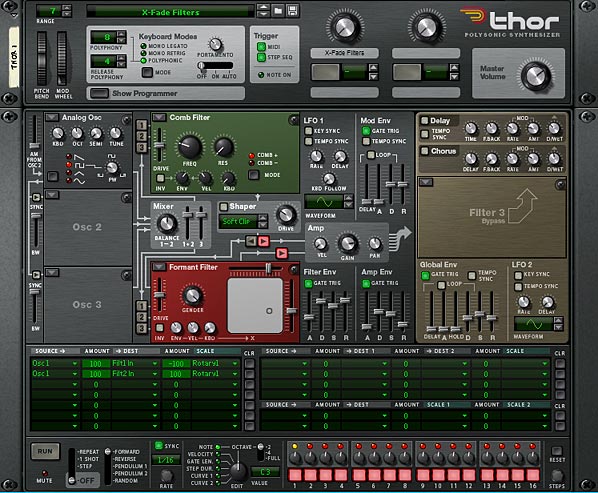Click the sequencer rate 1/16 display
This screenshot has height=493, width=598.
166,460
